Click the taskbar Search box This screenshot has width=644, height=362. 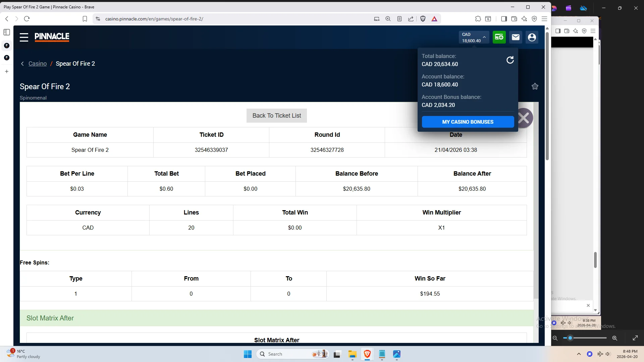click(x=293, y=354)
